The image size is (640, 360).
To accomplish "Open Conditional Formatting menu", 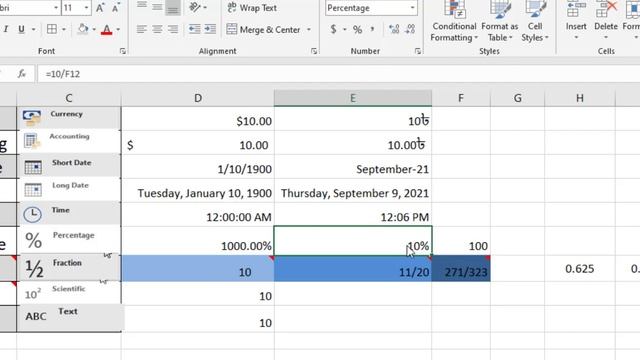I will click(454, 21).
